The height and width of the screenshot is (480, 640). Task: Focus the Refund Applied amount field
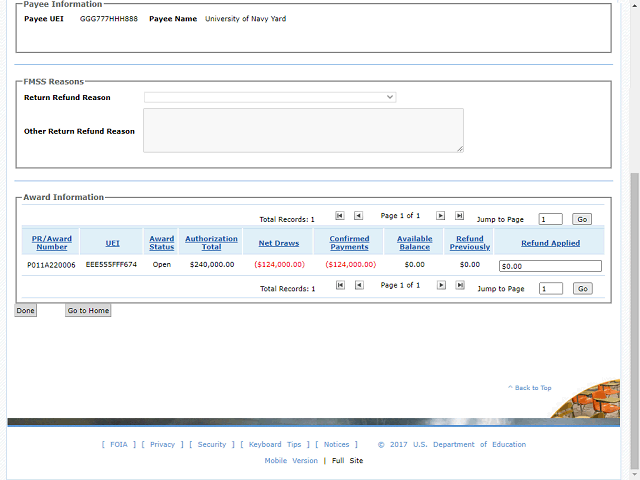pyautogui.click(x=550, y=266)
